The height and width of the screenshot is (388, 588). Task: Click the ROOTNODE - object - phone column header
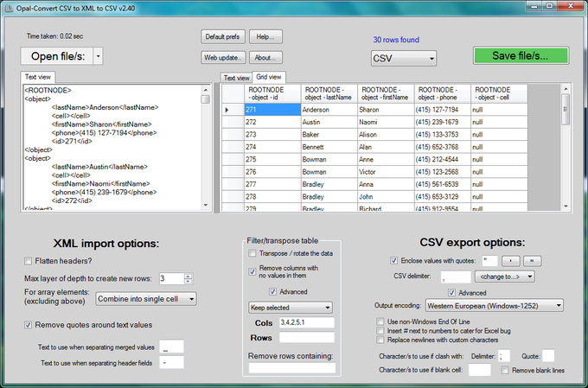tap(443, 93)
